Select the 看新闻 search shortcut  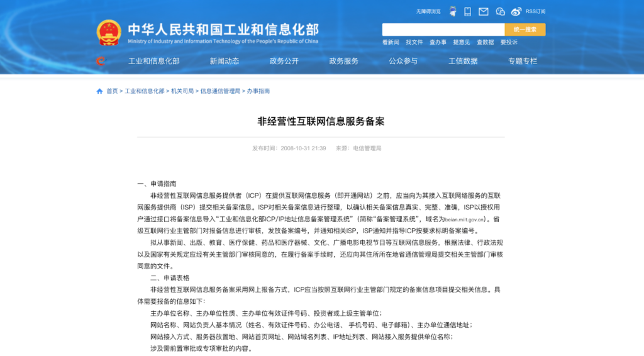tap(391, 42)
